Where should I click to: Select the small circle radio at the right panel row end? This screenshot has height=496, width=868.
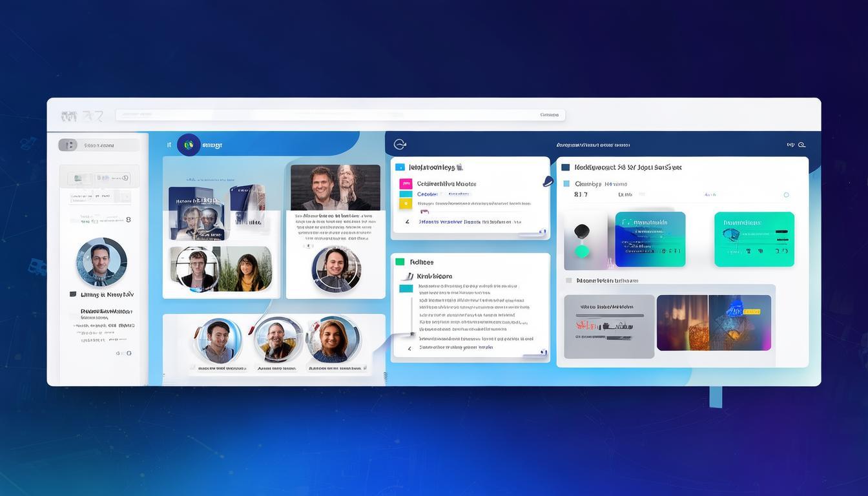pos(786,194)
